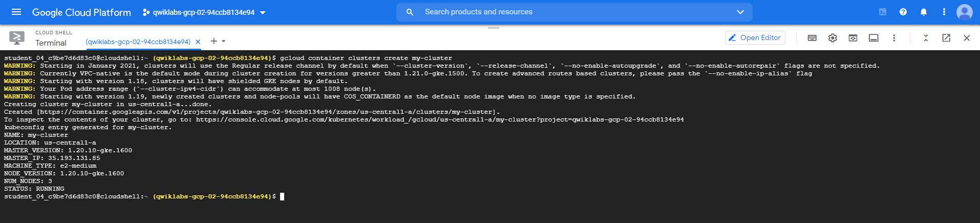
Task: Click 'kubeconfig entry generated for my-cluster.' line
Action: [88, 127]
